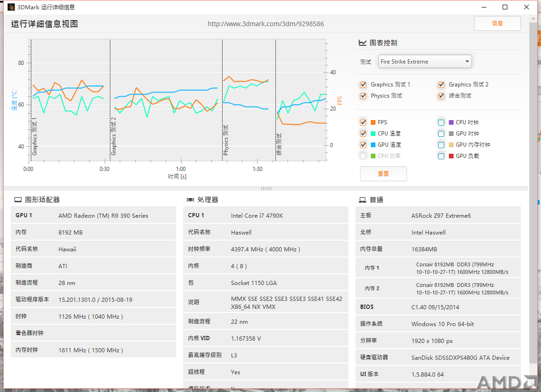Viewport: 541px width, 392px height.
Task: Click the blue GPU 温度 color swatch
Action: [x=373, y=145]
